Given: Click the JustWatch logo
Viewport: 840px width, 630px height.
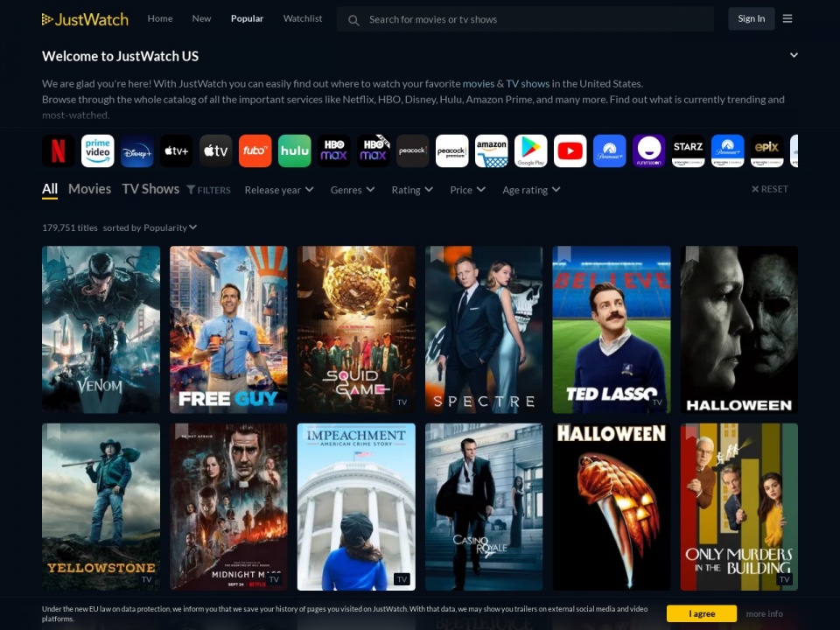Looking at the screenshot, I should pyautogui.click(x=85, y=19).
